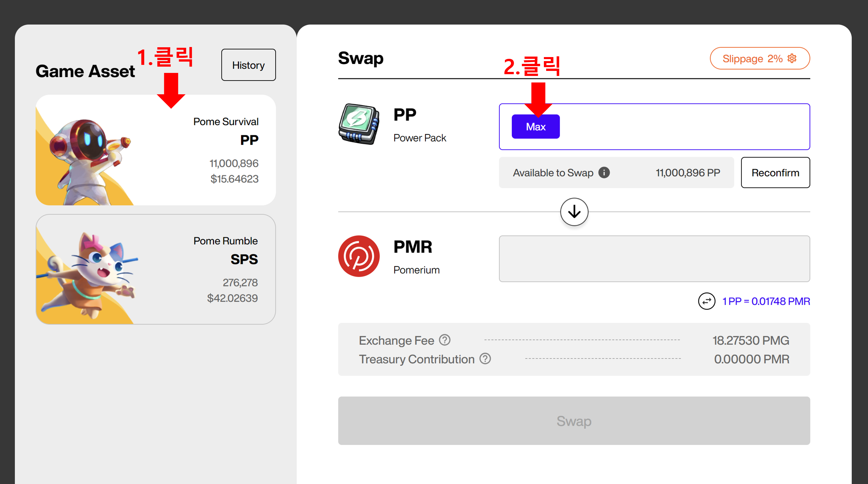Click the Reconfirm button
The image size is (868, 484).
coord(775,172)
